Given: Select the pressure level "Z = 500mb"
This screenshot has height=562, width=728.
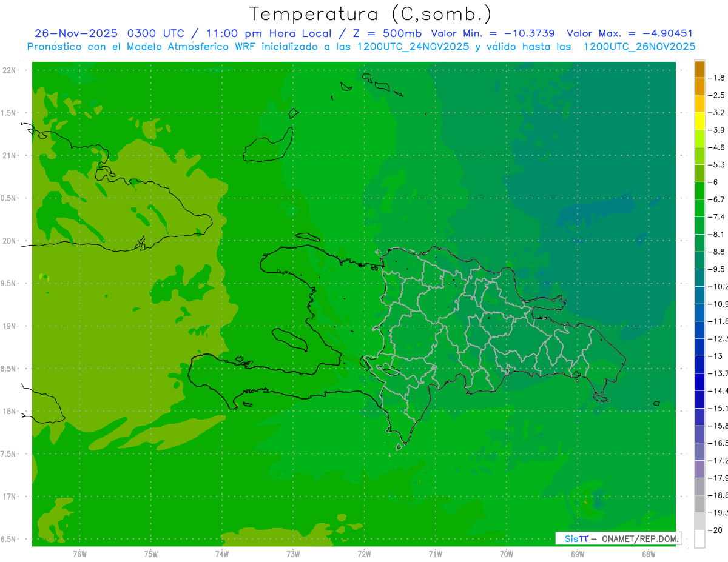Looking at the screenshot, I should [387, 33].
